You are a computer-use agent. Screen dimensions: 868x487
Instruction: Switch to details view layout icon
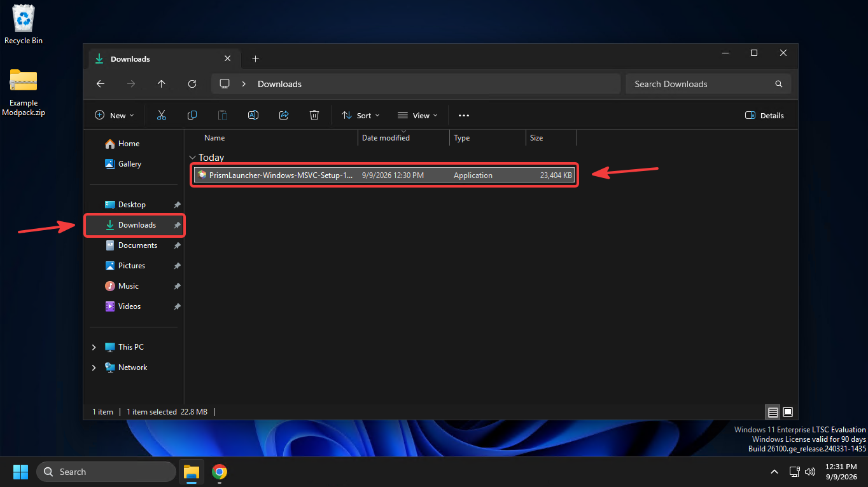tap(773, 412)
